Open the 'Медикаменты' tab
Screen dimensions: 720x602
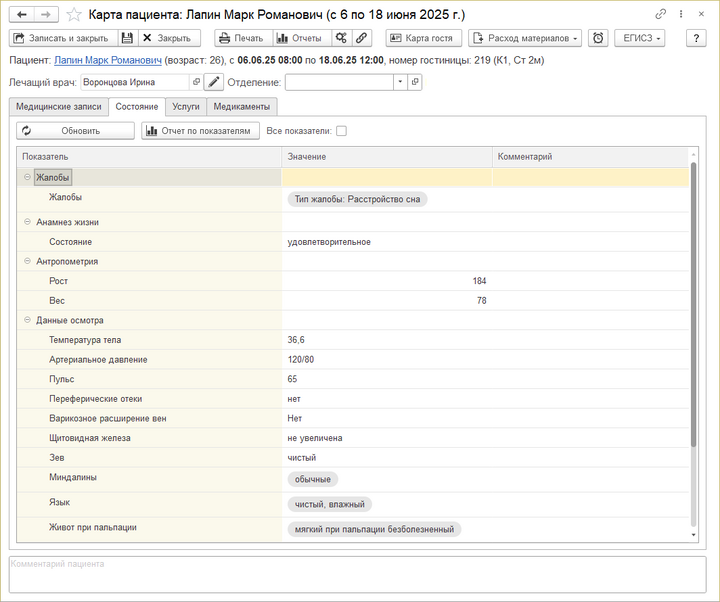[242, 106]
